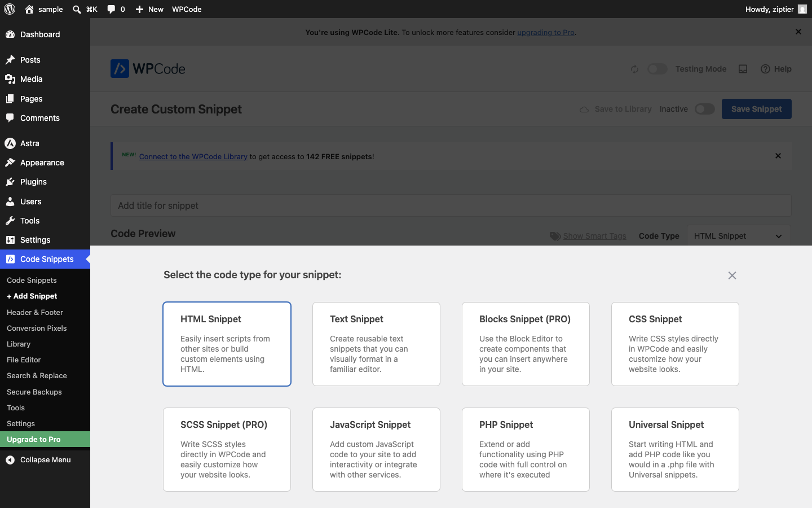812x508 pixels.
Task: Click the Show Smart Tags link
Action: pos(594,236)
